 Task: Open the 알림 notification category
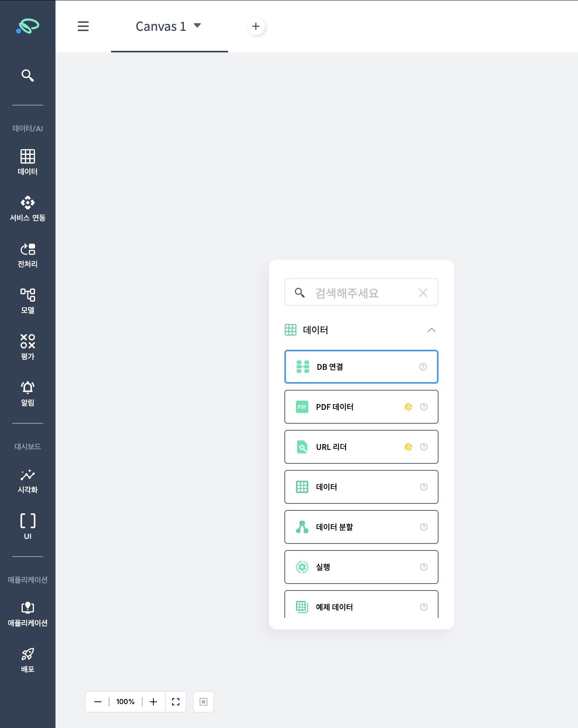[27, 393]
